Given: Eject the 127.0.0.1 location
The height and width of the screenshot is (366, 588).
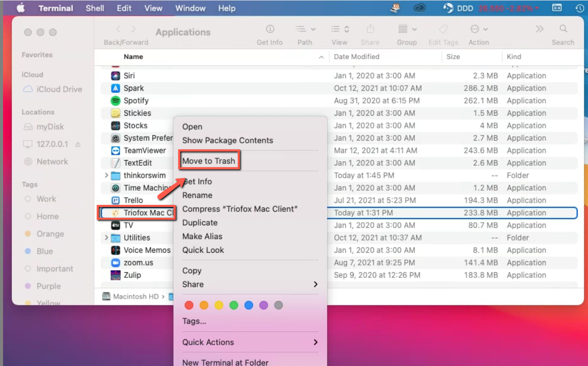Looking at the screenshot, I should (77, 144).
